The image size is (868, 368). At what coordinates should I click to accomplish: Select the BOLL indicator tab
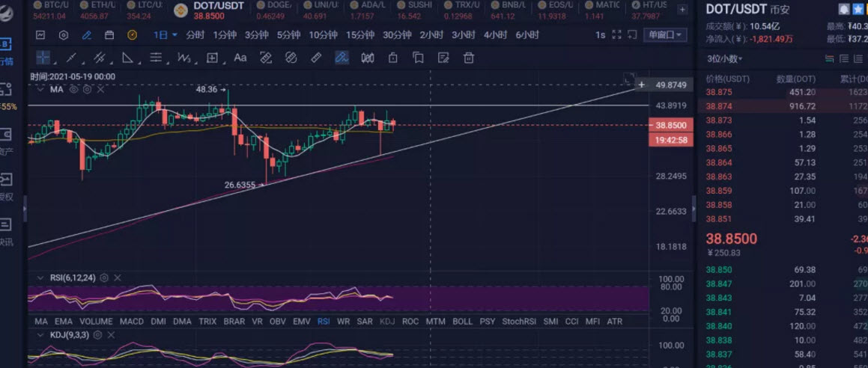(x=462, y=322)
